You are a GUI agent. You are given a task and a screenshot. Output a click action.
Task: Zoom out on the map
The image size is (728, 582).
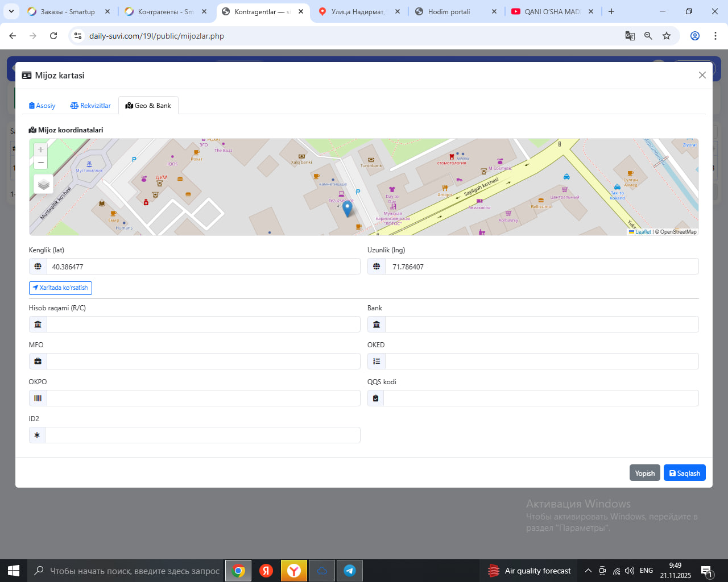(41, 163)
